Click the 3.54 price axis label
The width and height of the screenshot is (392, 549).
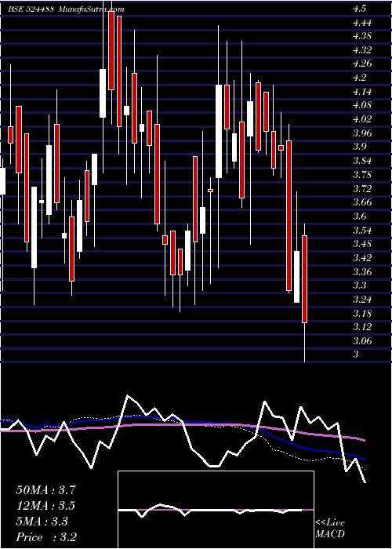(x=362, y=231)
